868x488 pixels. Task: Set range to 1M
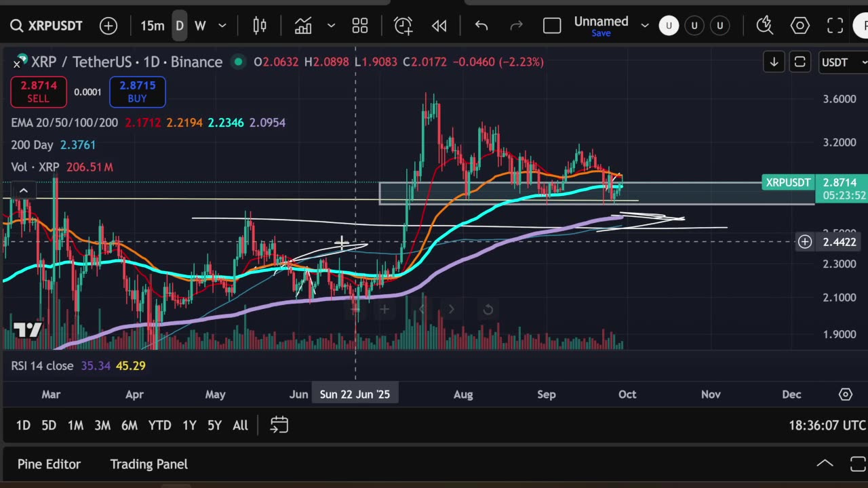(75, 426)
